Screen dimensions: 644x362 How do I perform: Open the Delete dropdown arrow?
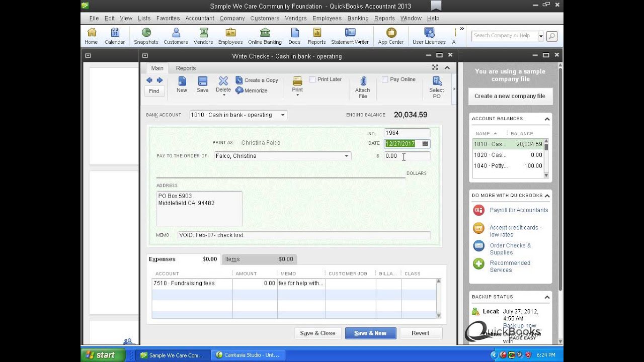tap(223, 95)
